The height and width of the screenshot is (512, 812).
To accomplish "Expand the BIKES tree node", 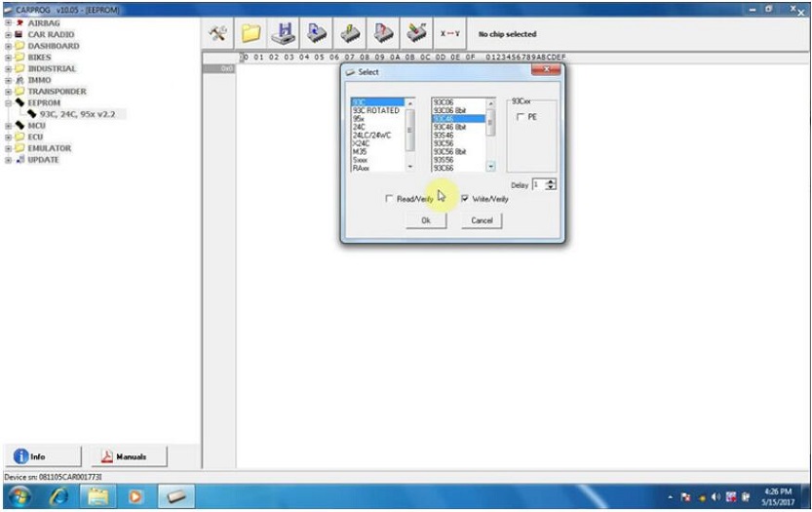I will (x=8, y=58).
